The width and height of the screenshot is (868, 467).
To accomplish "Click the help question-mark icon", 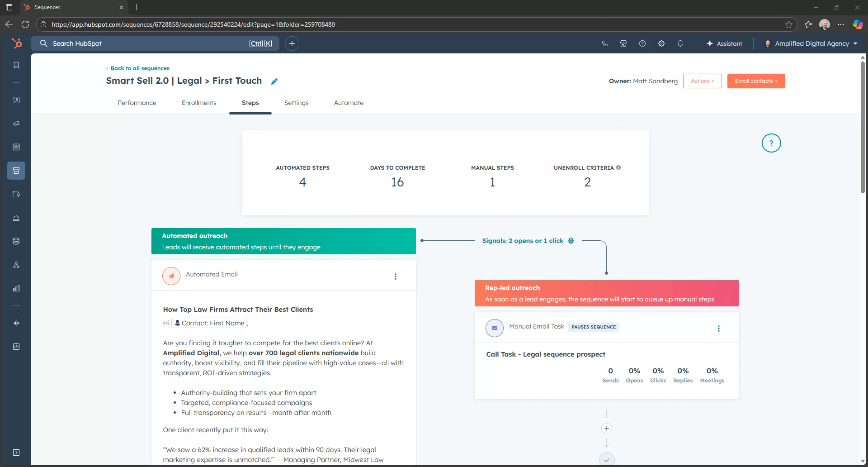I will (x=642, y=43).
